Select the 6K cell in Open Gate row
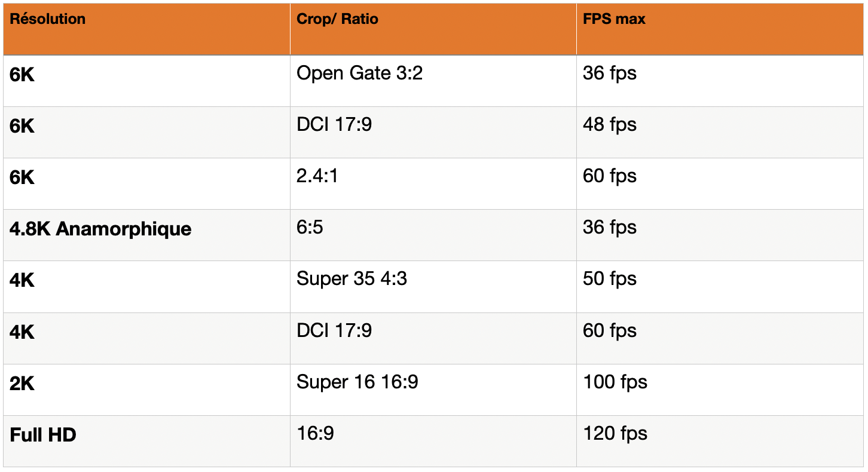 click(x=22, y=75)
